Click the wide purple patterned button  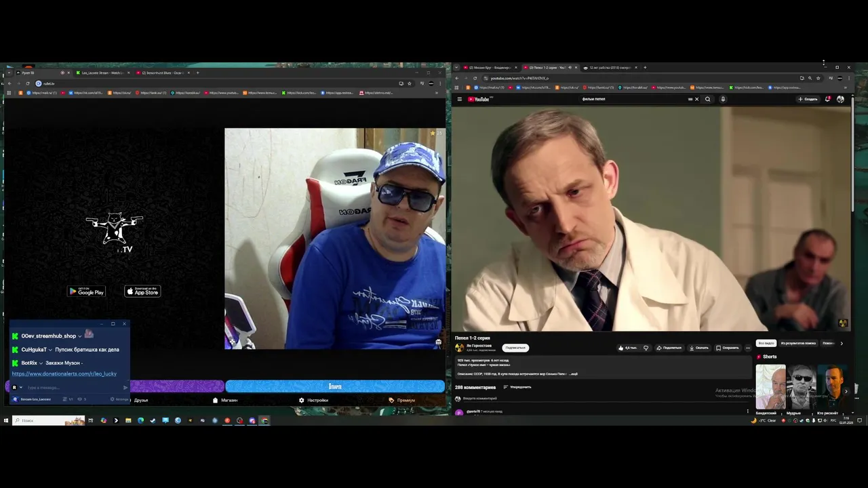(x=176, y=386)
